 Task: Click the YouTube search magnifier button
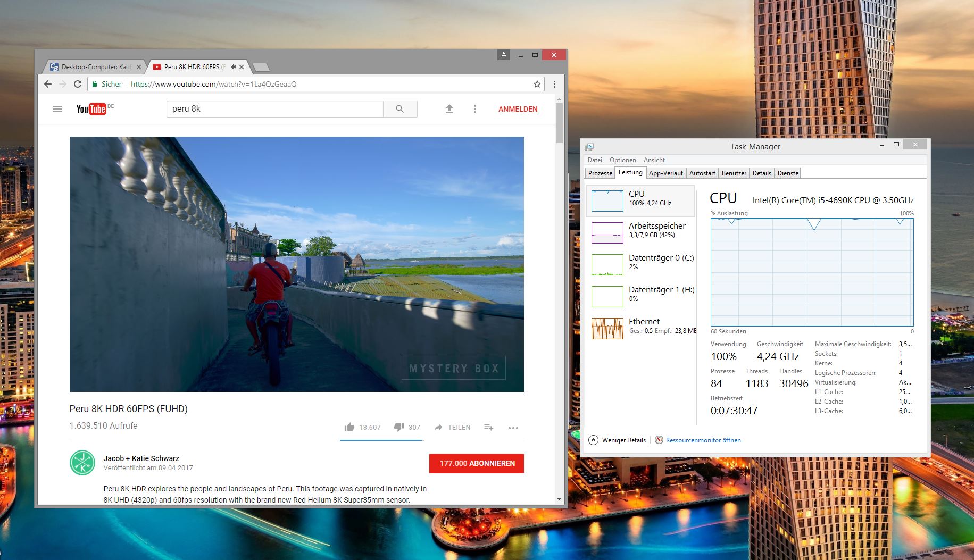(400, 109)
